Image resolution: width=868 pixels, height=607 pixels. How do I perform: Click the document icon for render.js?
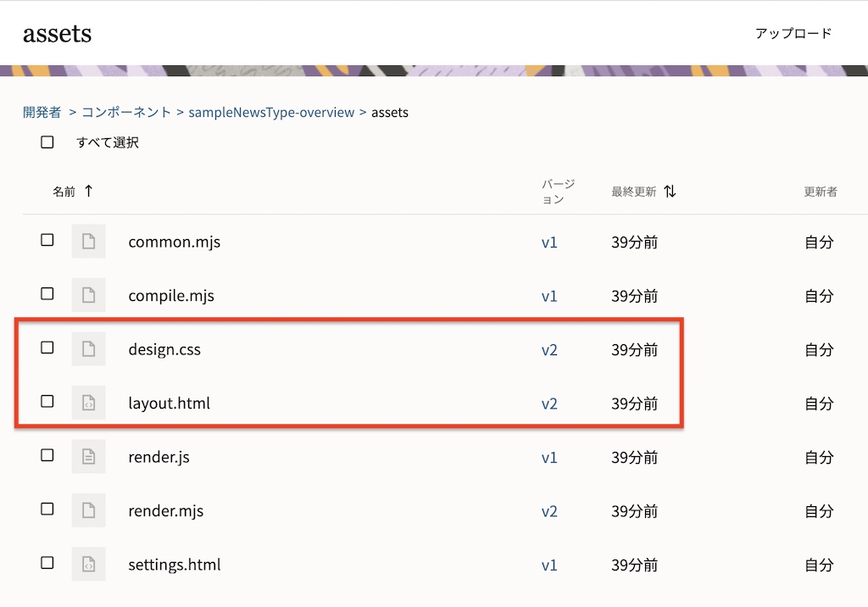coord(88,457)
